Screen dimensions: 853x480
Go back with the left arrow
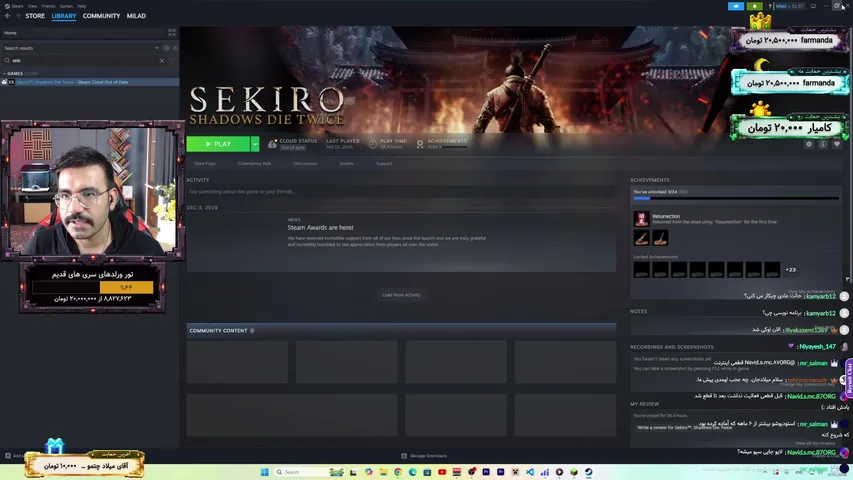point(8,16)
